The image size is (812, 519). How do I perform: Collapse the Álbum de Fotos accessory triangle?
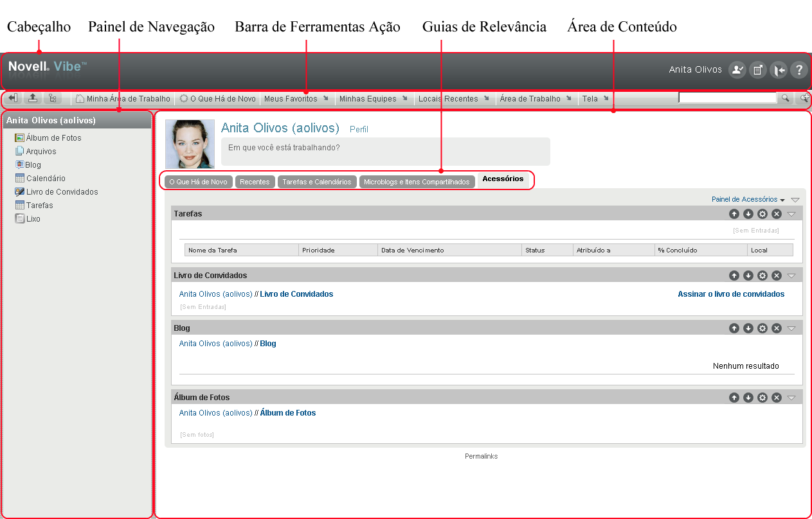point(792,398)
